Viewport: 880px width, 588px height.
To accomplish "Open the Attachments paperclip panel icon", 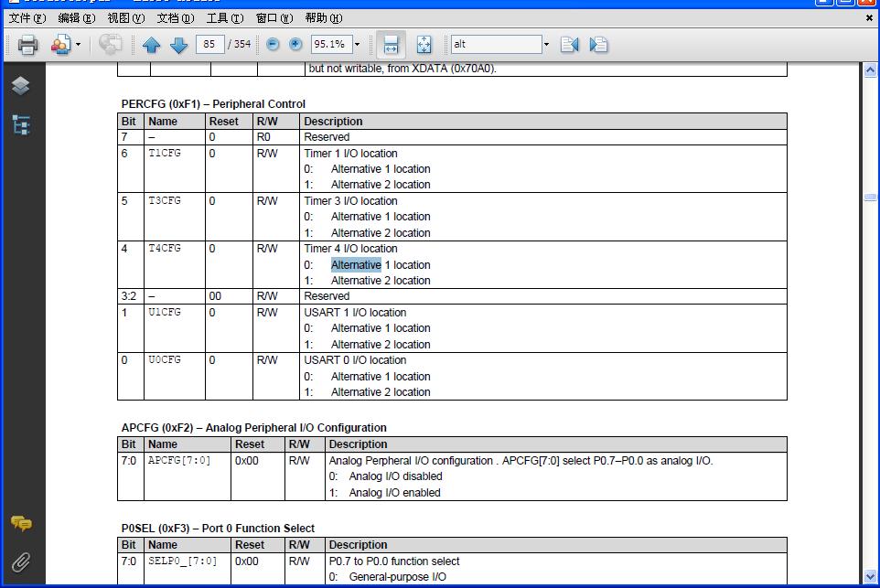I will click(x=21, y=561).
